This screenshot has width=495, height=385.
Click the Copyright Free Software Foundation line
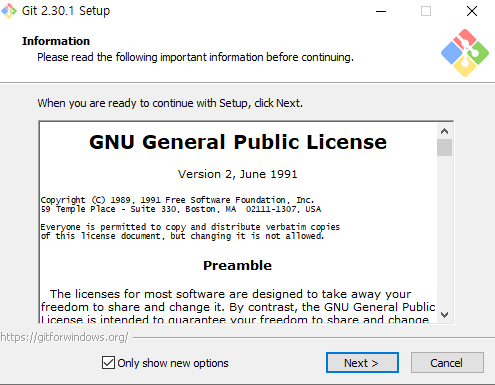(x=177, y=200)
